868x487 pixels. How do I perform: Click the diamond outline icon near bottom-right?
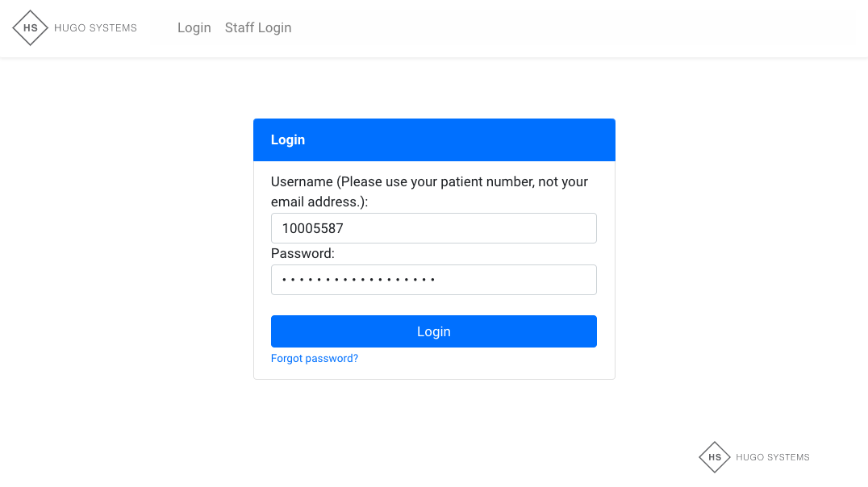click(x=715, y=457)
